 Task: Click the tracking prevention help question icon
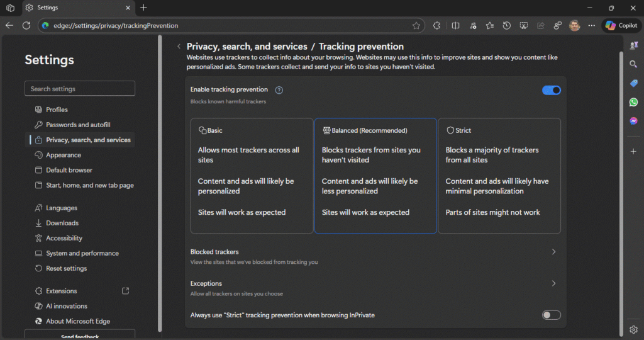(x=279, y=90)
